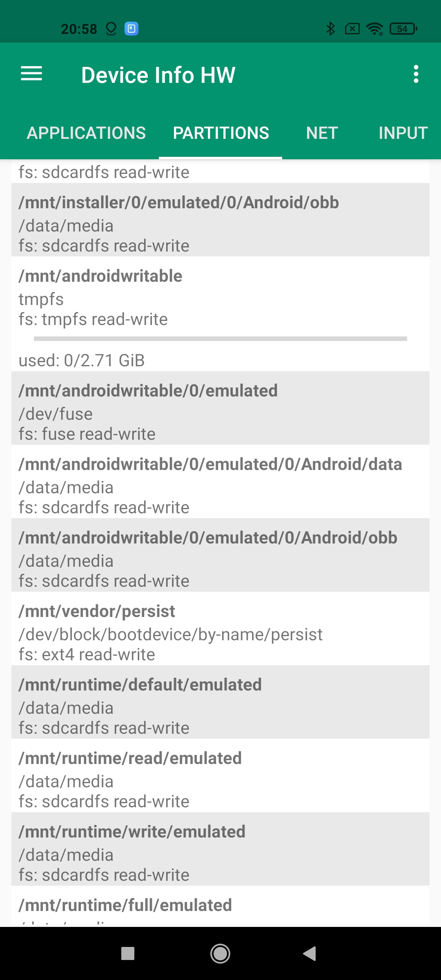Image resolution: width=441 pixels, height=980 pixels.
Task: Select the PARTITIONS tab
Action: tap(221, 133)
